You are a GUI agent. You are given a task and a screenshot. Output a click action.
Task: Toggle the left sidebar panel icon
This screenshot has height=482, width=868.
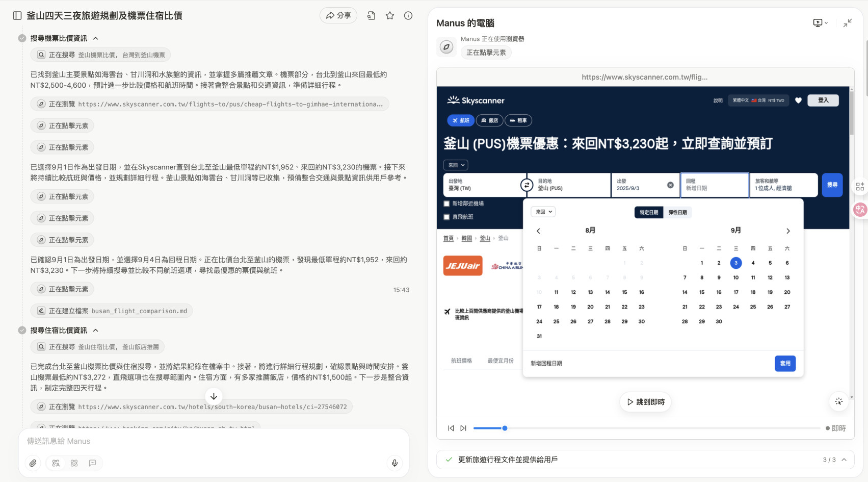[17, 16]
